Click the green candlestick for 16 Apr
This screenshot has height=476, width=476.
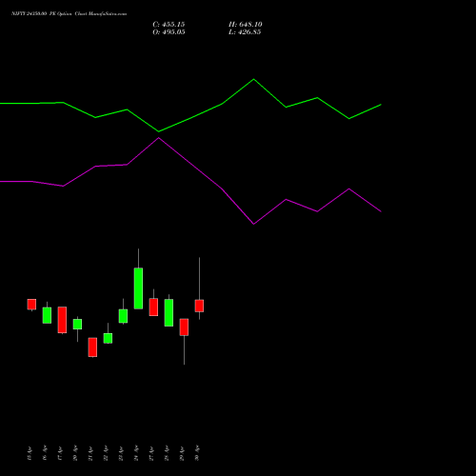[x=47, y=315]
